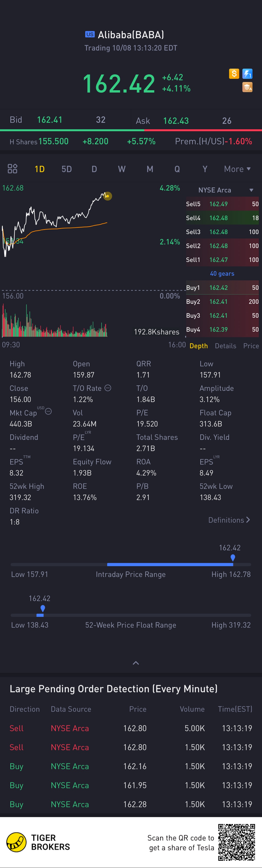Switch to the Q quarterly chart

[177, 169]
